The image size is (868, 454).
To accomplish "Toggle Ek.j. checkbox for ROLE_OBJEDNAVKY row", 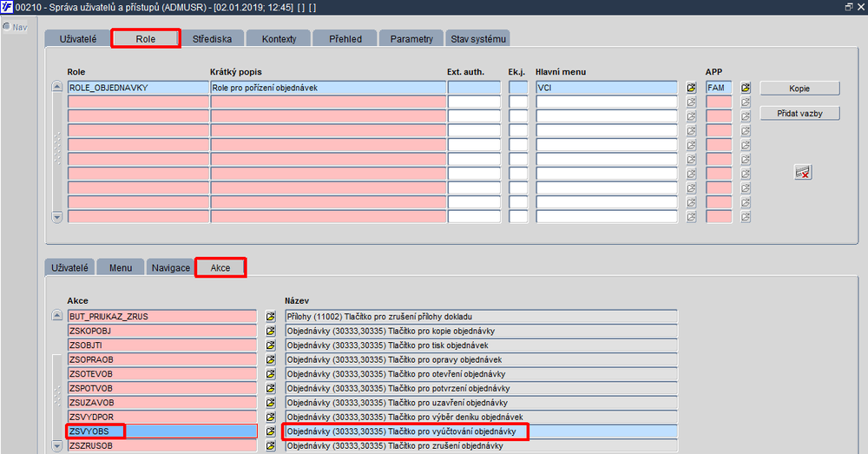I will [518, 88].
